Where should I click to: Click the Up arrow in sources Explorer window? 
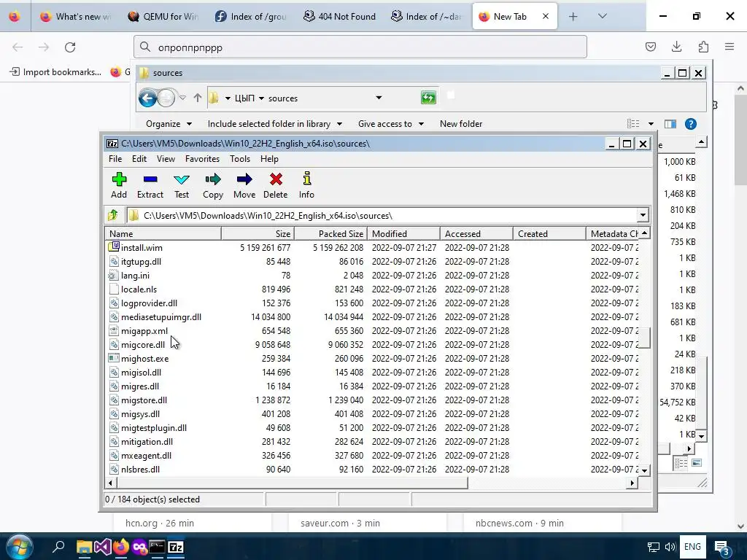point(198,98)
